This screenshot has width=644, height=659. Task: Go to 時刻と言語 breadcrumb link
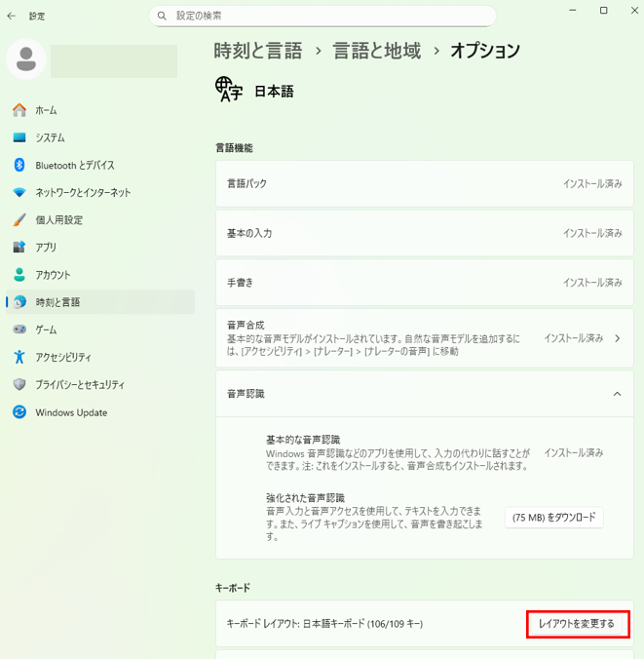(257, 51)
